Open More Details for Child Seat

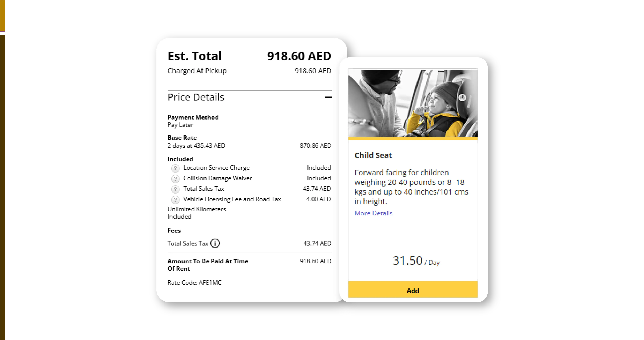pyautogui.click(x=373, y=213)
